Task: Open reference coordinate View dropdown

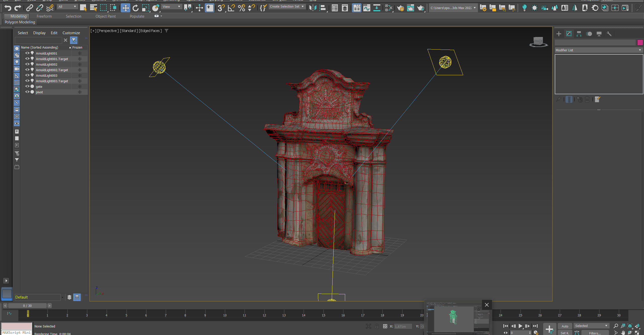Action: (172, 7)
